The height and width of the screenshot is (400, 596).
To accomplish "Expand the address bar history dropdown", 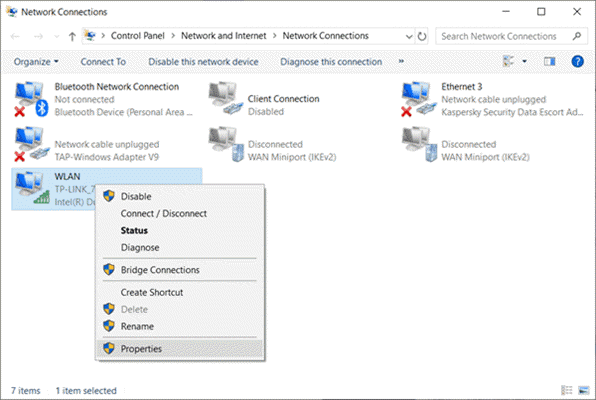I will tap(409, 37).
